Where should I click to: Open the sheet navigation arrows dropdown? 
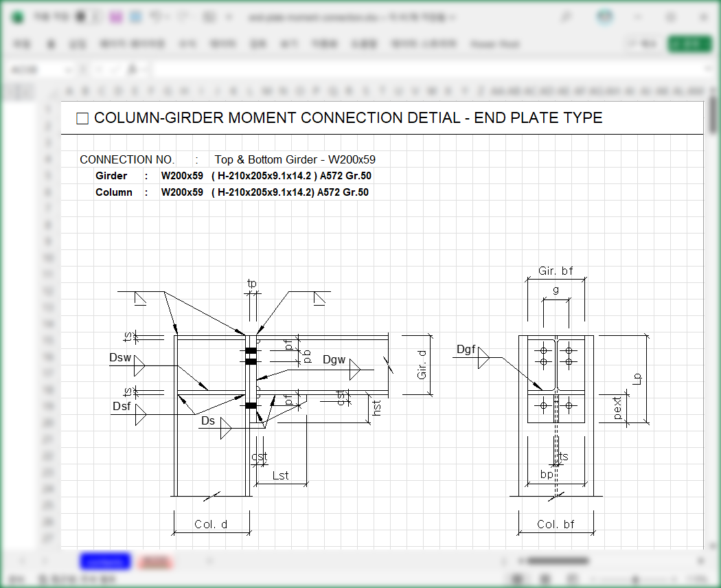(x=23, y=561)
